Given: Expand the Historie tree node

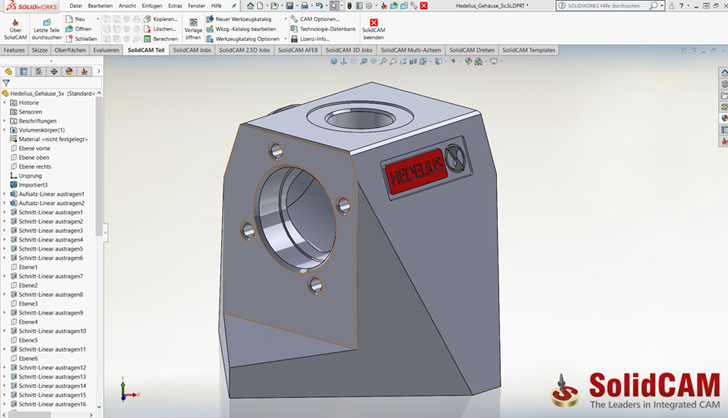Looking at the screenshot, I should [5, 103].
